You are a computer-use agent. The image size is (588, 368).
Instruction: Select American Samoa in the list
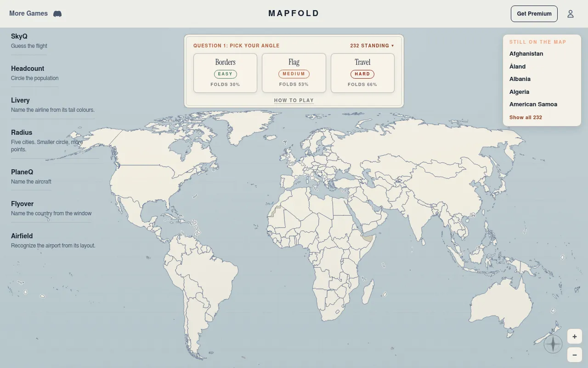coord(533,104)
